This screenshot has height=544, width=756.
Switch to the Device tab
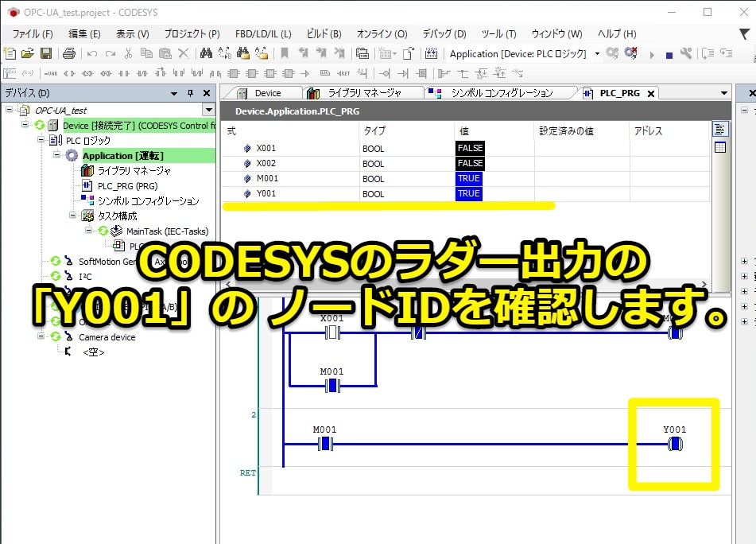(270, 93)
